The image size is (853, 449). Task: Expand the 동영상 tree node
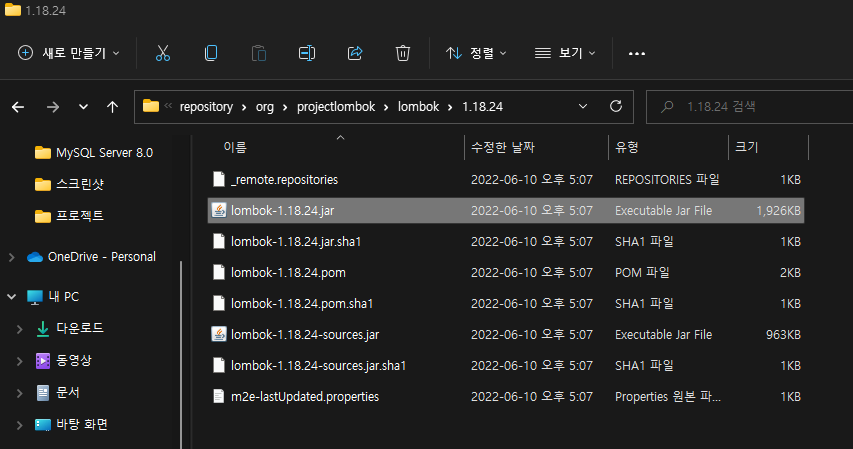pyautogui.click(x=20, y=361)
